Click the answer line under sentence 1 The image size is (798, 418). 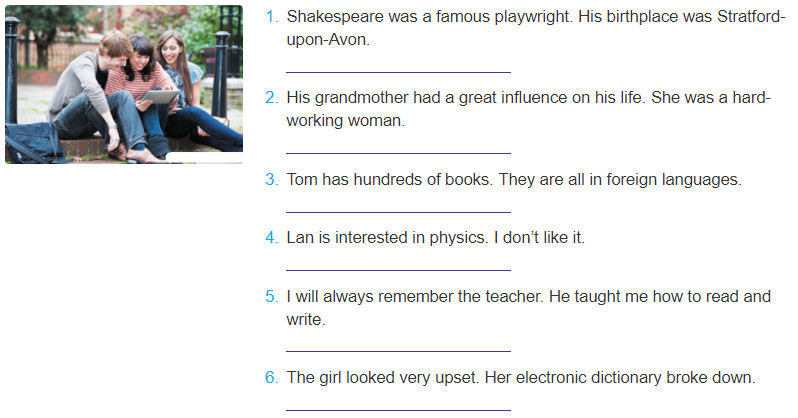398,72
